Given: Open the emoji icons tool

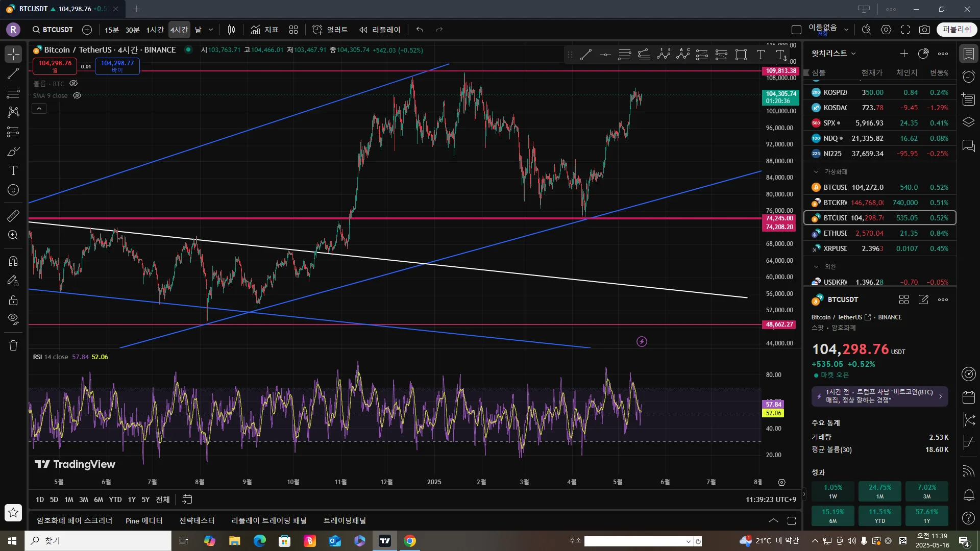Looking at the screenshot, I should point(13,190).
